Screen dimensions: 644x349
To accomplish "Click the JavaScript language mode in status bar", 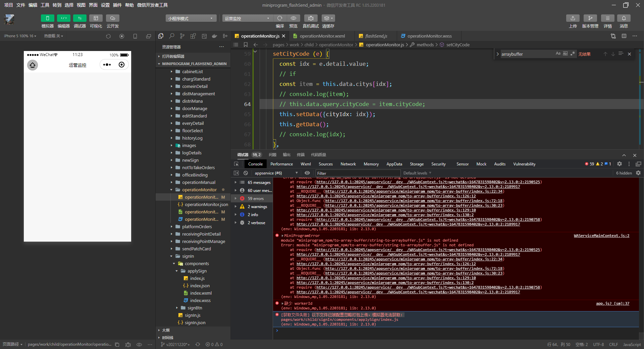I will [632, 345].
